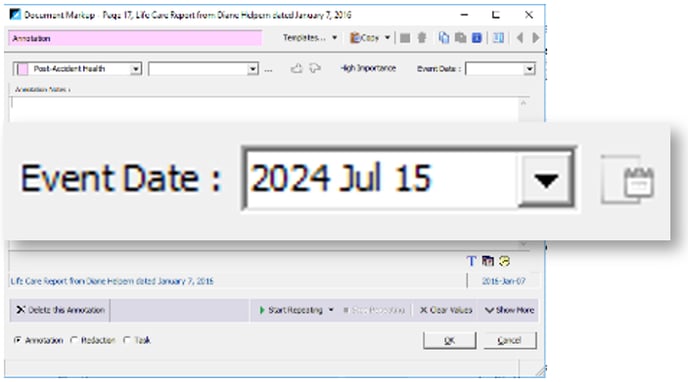This screenshot has width=688, height=382.
Task: Click the next annotation right arrow
Action: click(535, 38)
